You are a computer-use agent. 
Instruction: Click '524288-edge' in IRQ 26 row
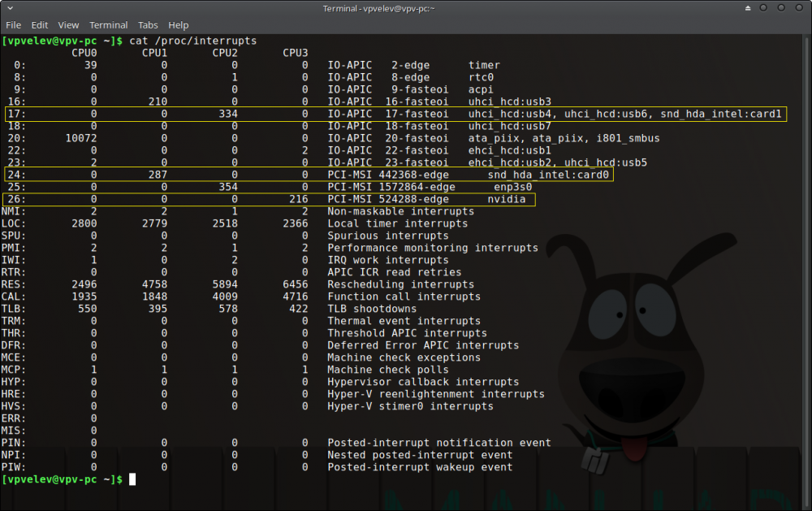(x=414, y=199)
